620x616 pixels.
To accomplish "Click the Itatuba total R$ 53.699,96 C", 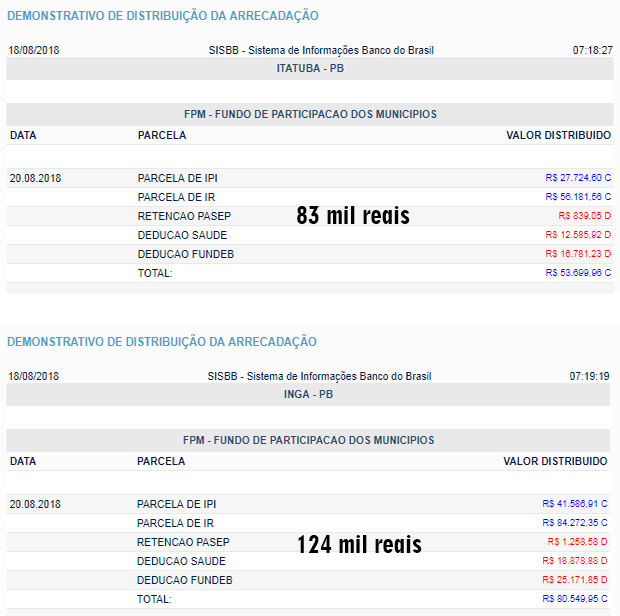I will (578, 273).
